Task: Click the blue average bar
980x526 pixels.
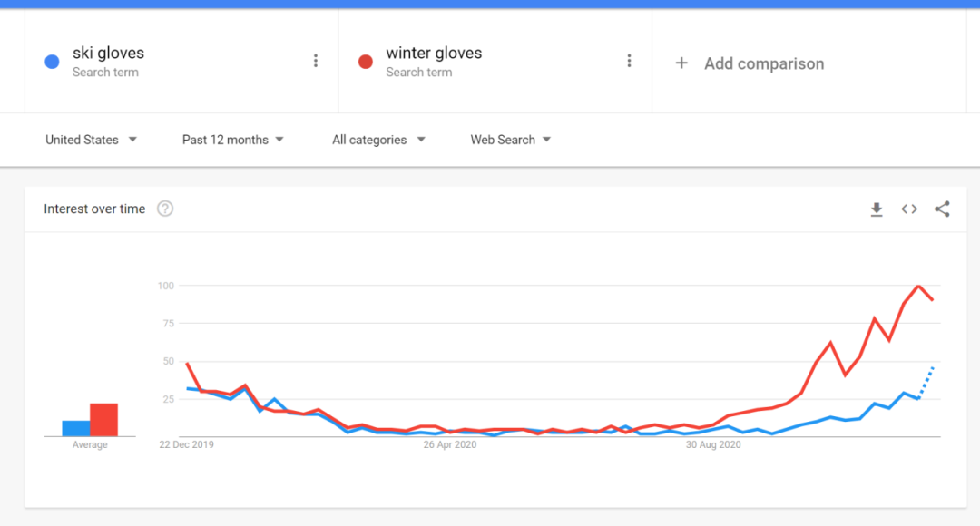Action: click(x=75, y=428)
